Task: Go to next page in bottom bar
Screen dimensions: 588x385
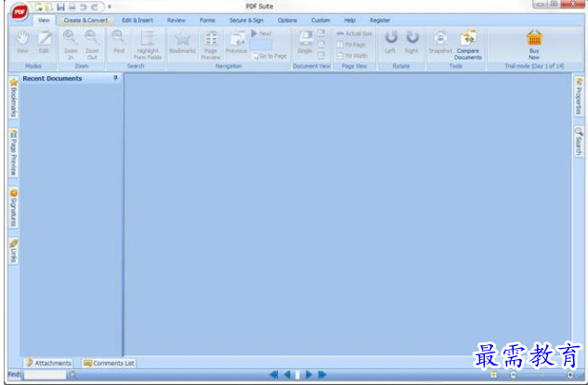Action: coord(309,375)
